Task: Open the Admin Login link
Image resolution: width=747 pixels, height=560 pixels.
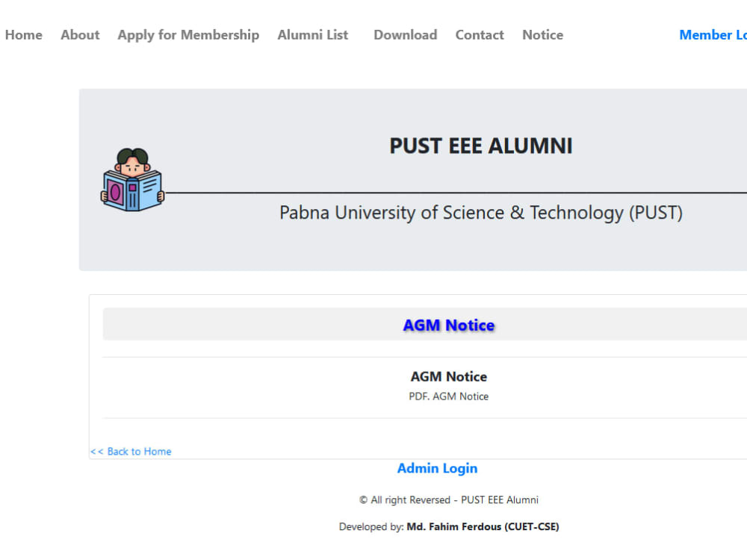Action: (437, 469)
